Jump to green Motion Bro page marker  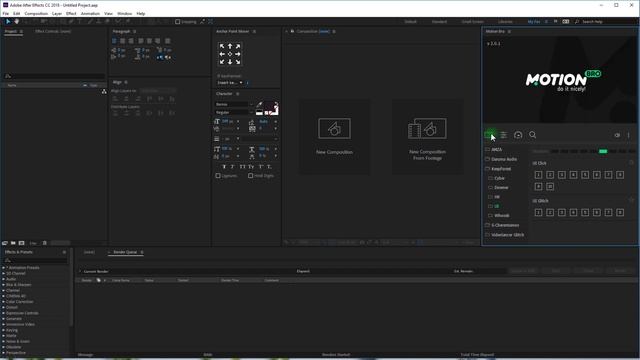[x=603, y=151]
